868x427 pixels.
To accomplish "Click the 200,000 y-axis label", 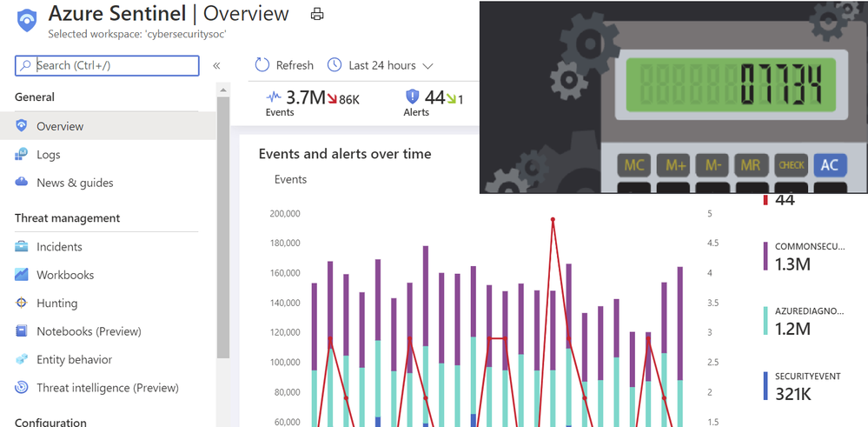I will tap(285, 214).
